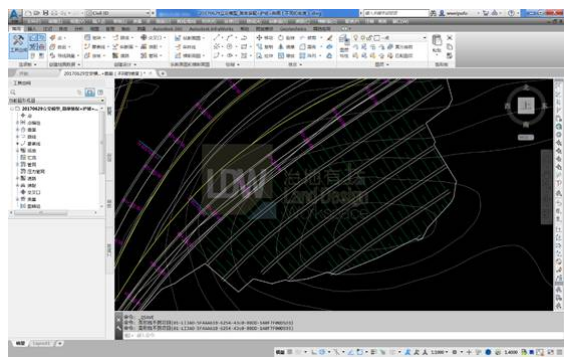Select the 旋转 Rotate tool
The width and height of the screenshot is (569, 363).
(286, 38)
